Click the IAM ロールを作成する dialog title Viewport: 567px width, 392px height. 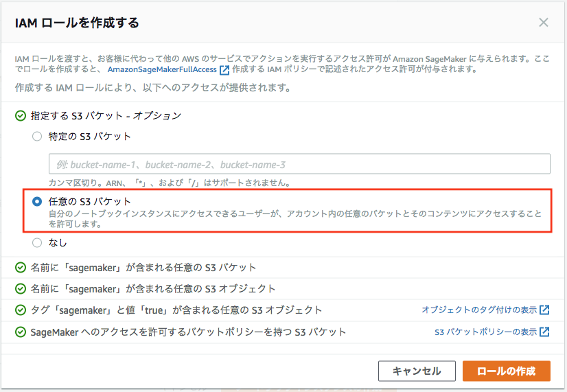tap(77, 23)
